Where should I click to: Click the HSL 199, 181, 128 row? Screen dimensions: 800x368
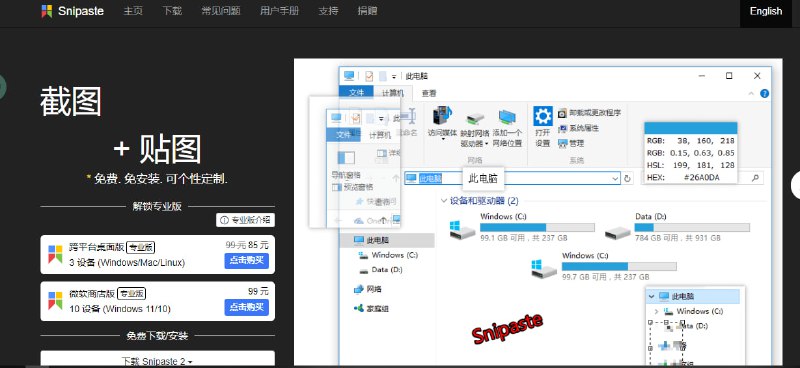(x=691, y=165)
